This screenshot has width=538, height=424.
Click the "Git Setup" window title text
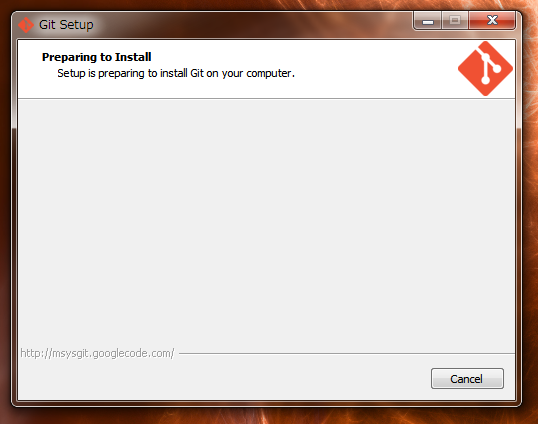tap(66, 25)
